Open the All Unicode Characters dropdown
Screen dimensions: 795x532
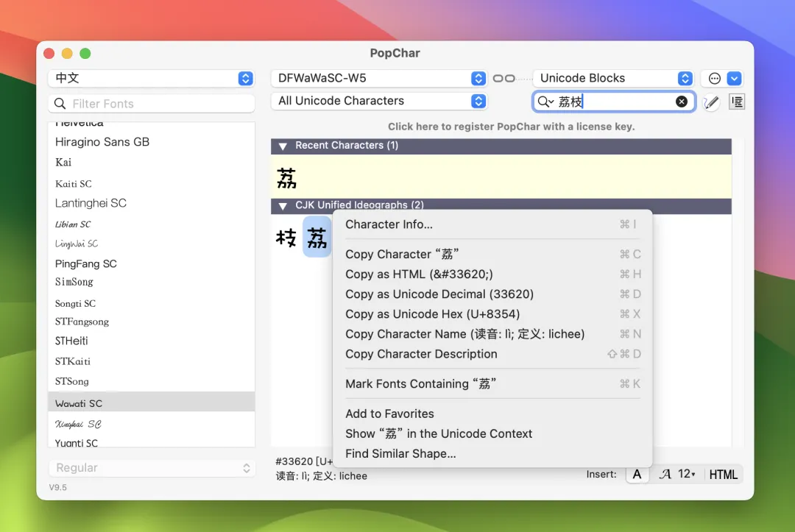click(379, 101)
